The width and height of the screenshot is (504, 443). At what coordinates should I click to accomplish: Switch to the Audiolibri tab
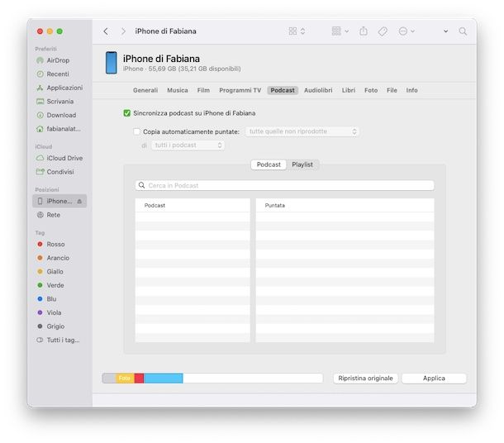318,90
